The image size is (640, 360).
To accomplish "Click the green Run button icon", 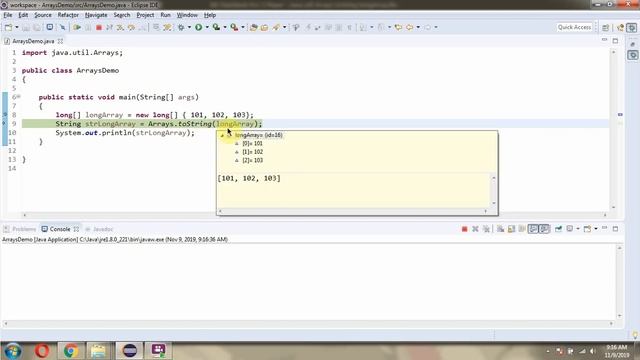I will pyautogui.click(x=198, y=27).
